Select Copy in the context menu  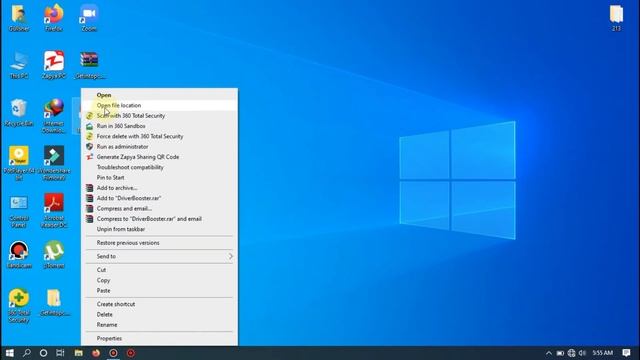click(159, 280)
